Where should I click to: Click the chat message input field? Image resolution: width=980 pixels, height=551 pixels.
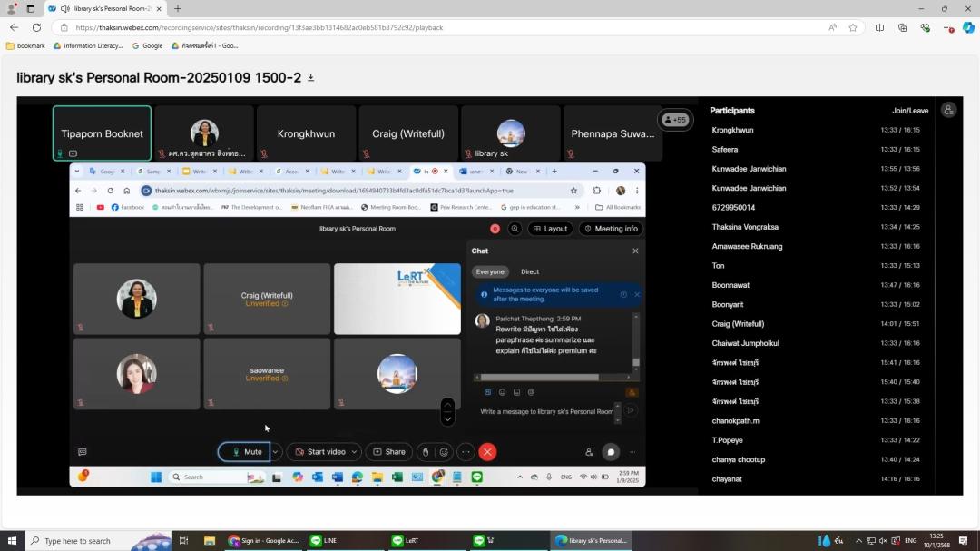[x=546, y=411]
